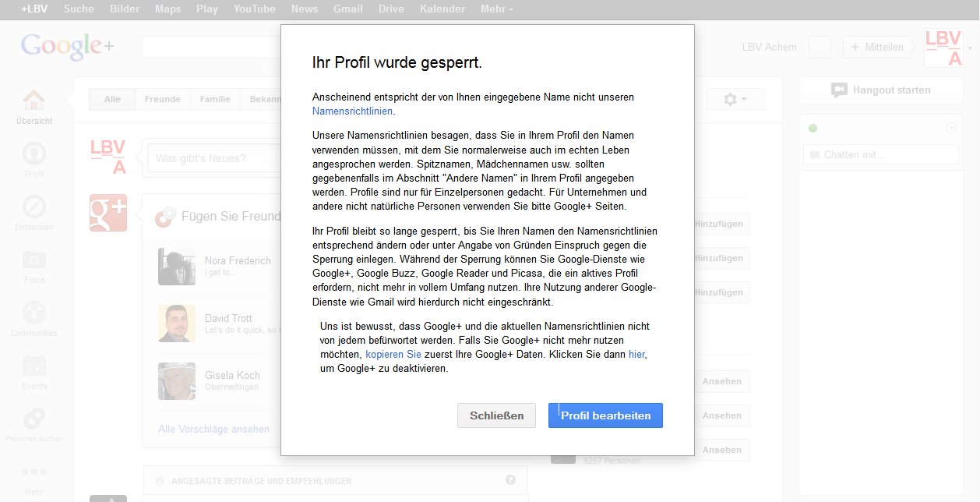The height and width of the screenshot is (502, 980).
Task: Select the Freunde tab
Action: (x=162, y=99)
